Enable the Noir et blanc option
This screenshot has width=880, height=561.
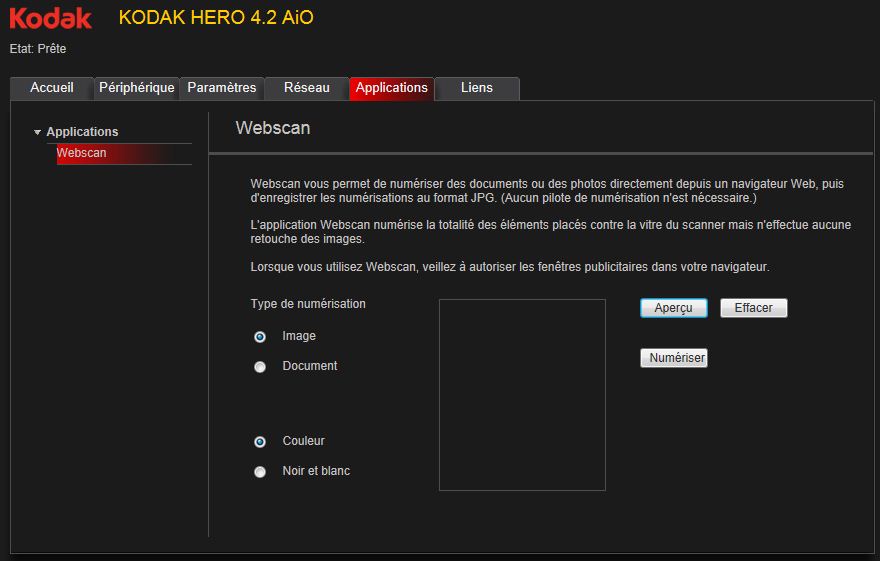point(260,472)
